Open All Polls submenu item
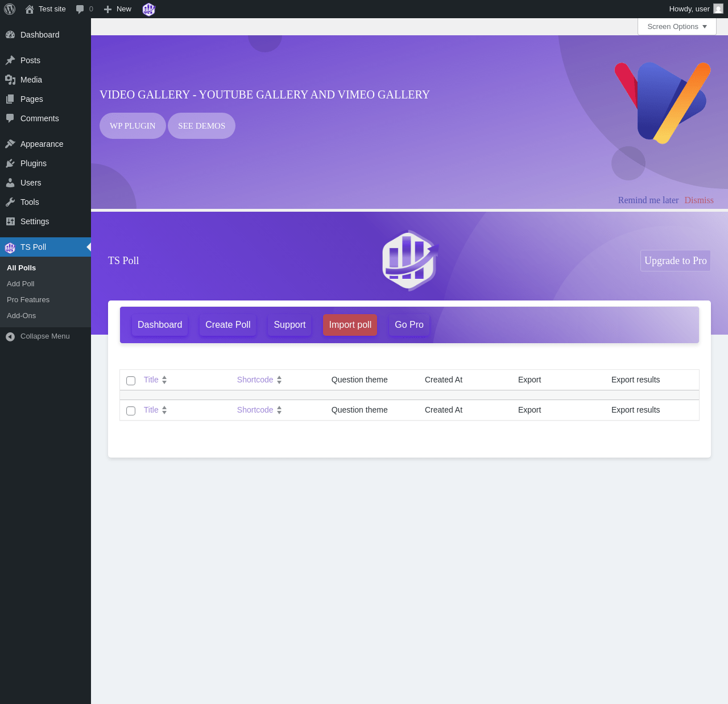Viewport: 728px width, 704px height. 21,267
